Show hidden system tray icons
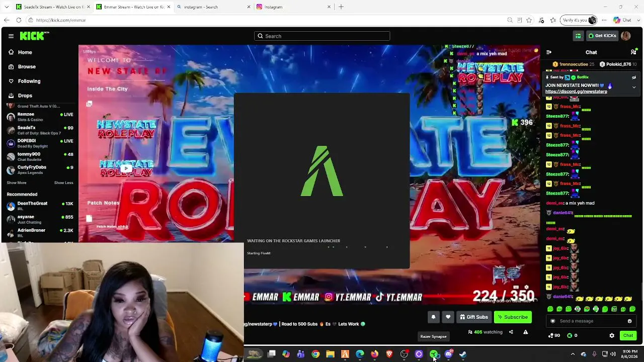 coord(573,354)
